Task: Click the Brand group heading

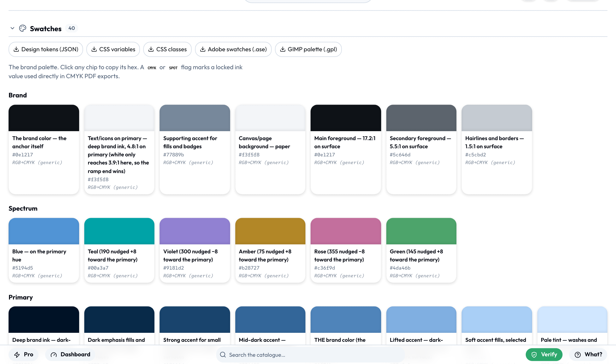Action: point(18,95)
